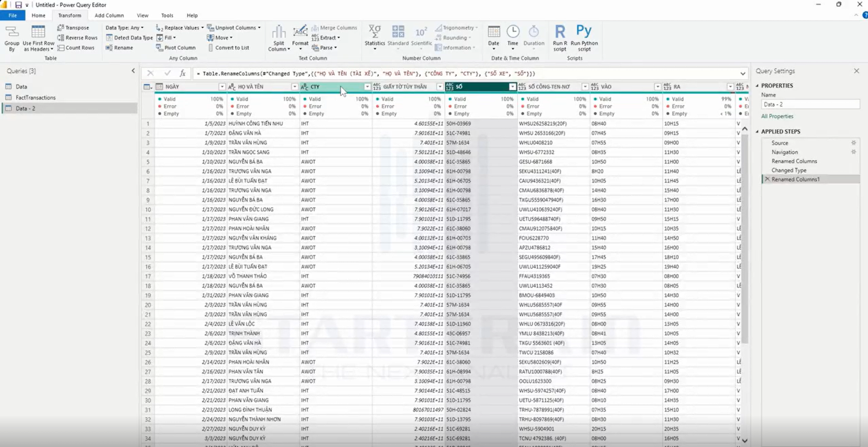Screen dimensions: 868x447
Task: Collapse the APPLIED STEPS section
Action: pyautogui.click(x=758, y=132)
